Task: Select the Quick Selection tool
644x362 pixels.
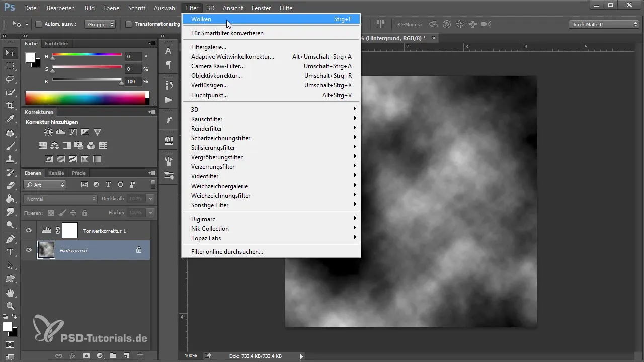Action: 10,92
